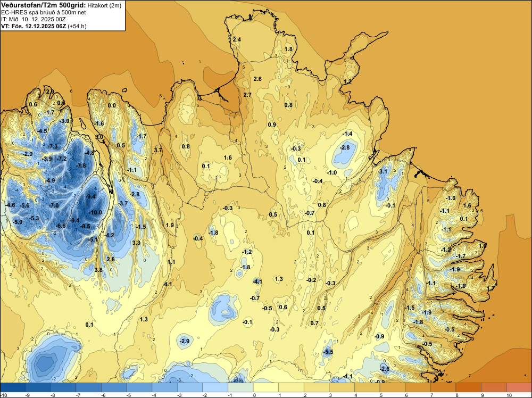Click the coldest temperature value -10.0
The height and width of the screenshot is (398, 532).
(95, 212)
